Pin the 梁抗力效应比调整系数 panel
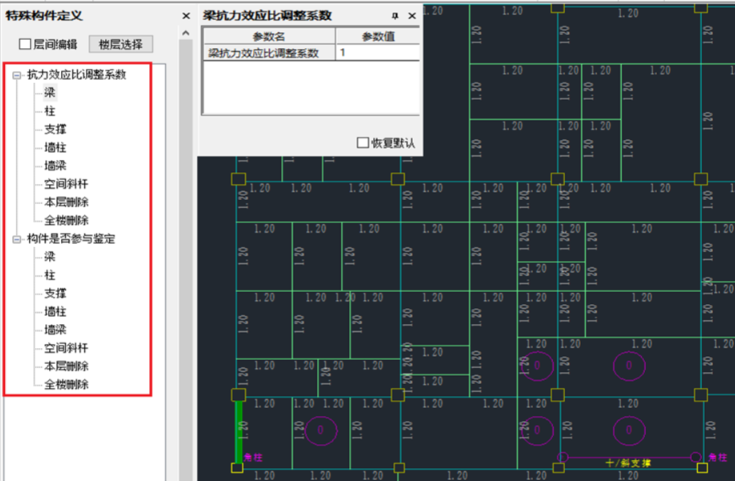This screenshot has width=735, height=481. point(395,16)
